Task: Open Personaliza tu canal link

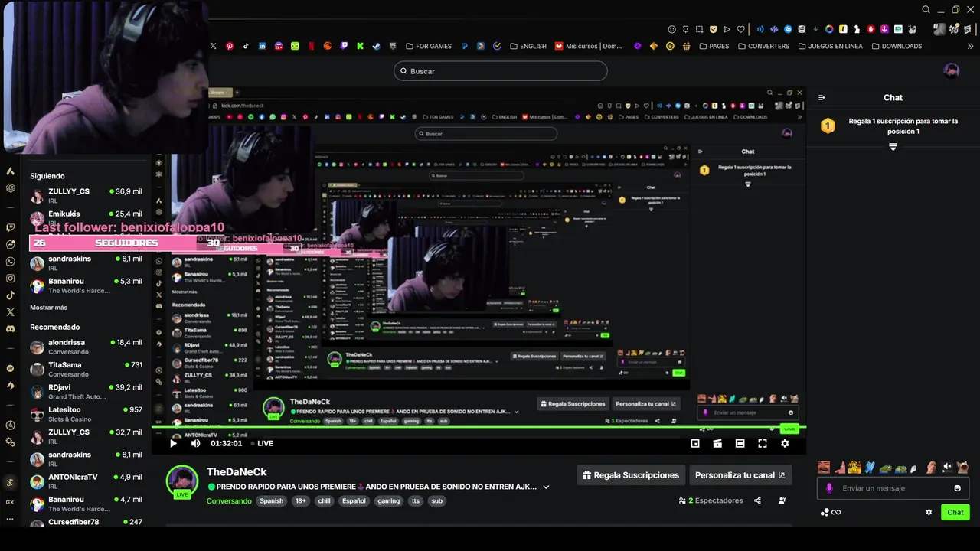Action: point(740,475)
